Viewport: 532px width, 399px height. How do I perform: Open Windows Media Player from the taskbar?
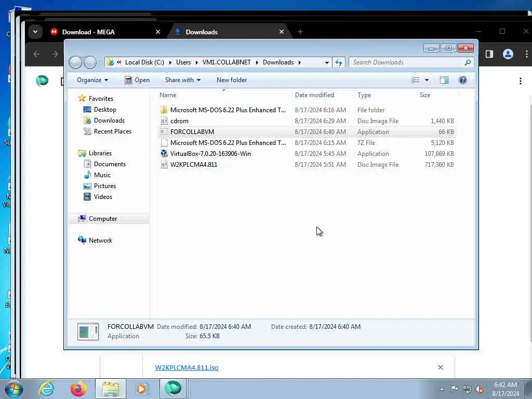141,389
